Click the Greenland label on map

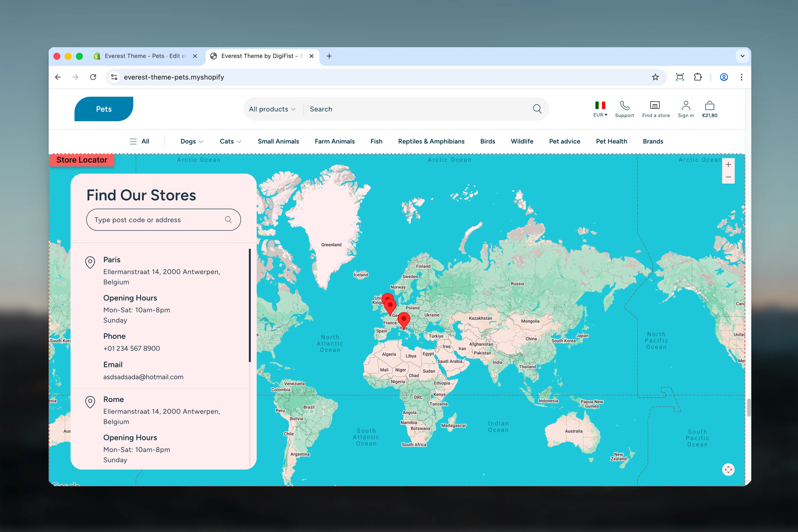click(331, 245)
